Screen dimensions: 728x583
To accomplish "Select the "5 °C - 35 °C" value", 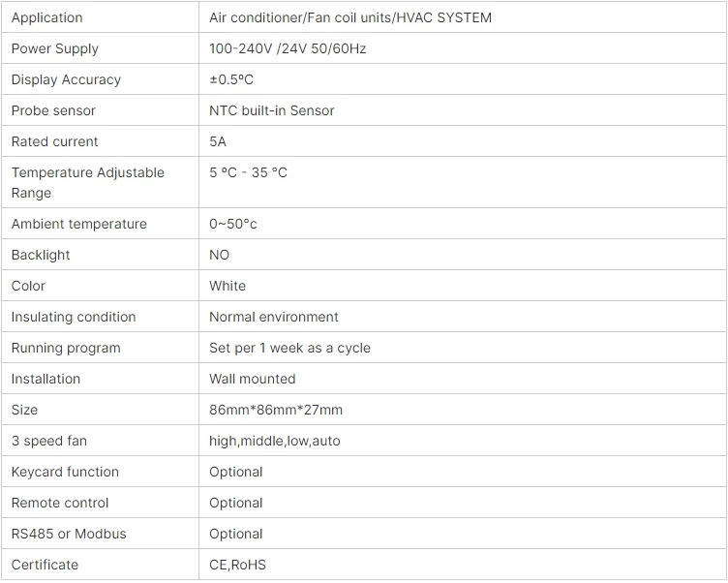I will click(x=248, y=172).
